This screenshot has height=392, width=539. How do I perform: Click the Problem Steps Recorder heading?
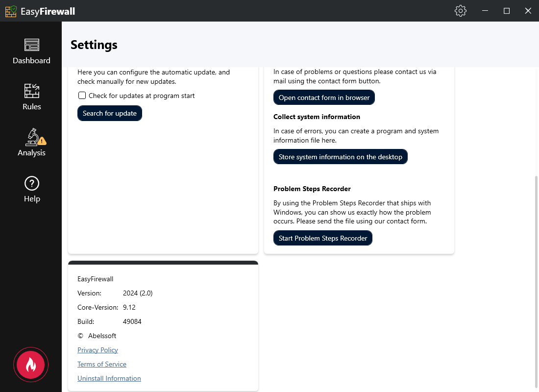[312, 189]
